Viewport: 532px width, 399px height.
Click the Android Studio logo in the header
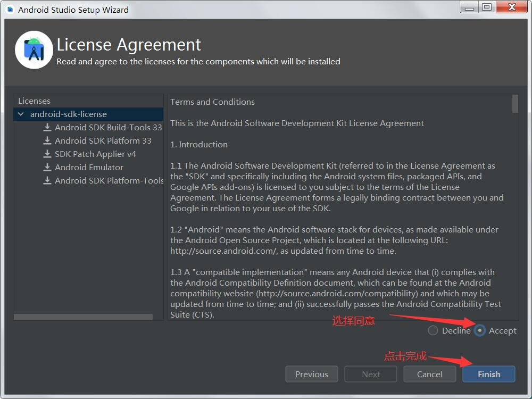(x=34, y=50)
